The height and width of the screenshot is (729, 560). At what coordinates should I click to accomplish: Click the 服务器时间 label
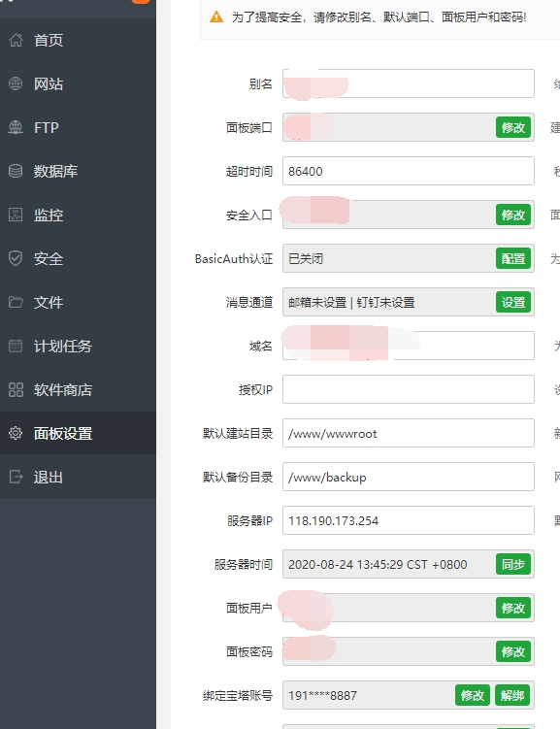point(244,564)
